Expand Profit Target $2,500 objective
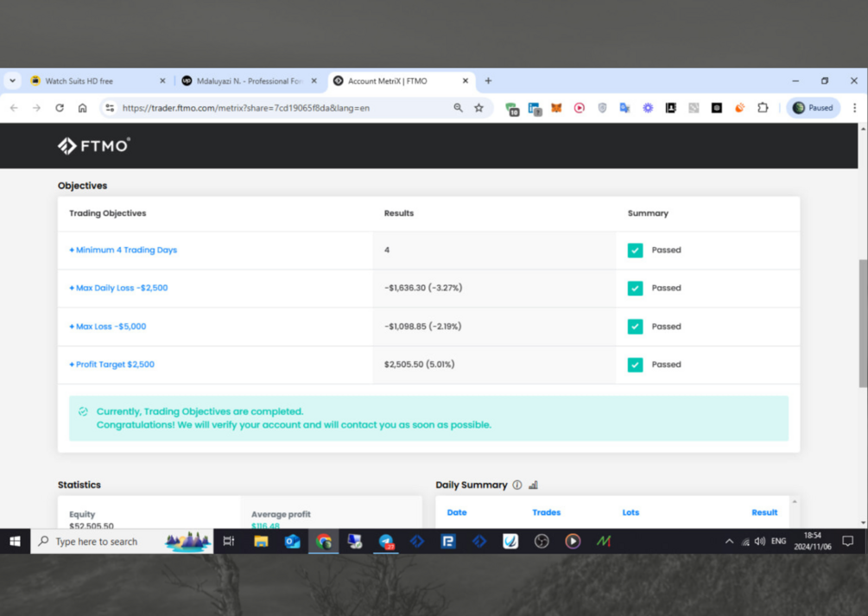868x616 pixels. [111, 365]
